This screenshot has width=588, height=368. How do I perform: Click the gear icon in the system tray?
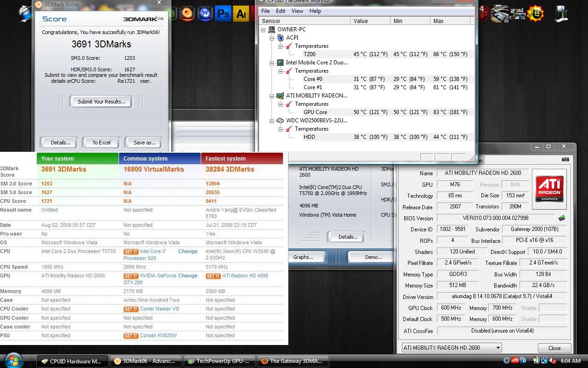point(506,361)
